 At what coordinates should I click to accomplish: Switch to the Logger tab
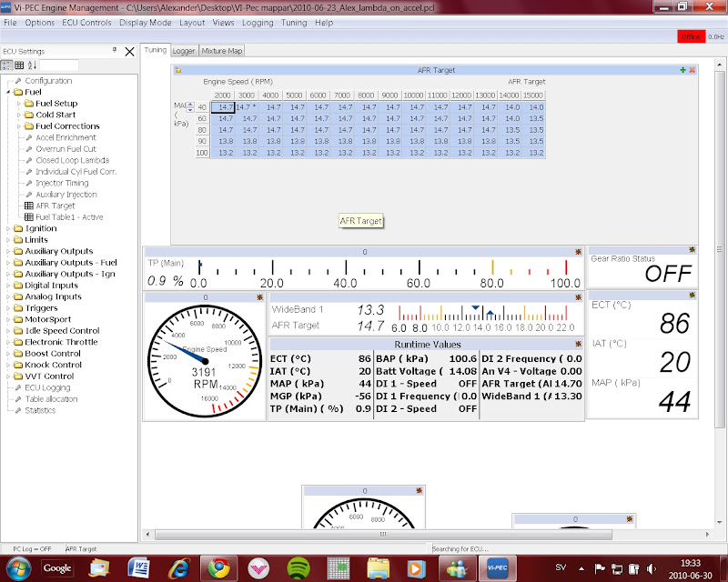tap(184, 51)
